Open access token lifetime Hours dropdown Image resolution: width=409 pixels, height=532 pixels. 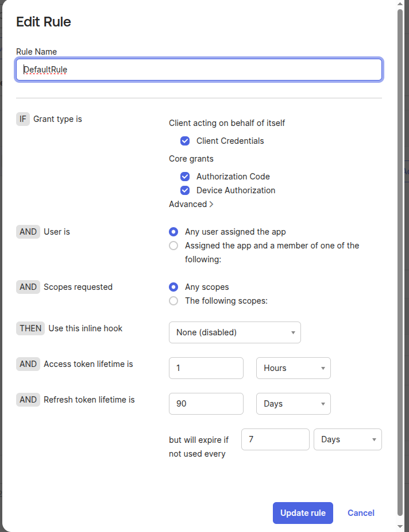click(x=293, y=368)
